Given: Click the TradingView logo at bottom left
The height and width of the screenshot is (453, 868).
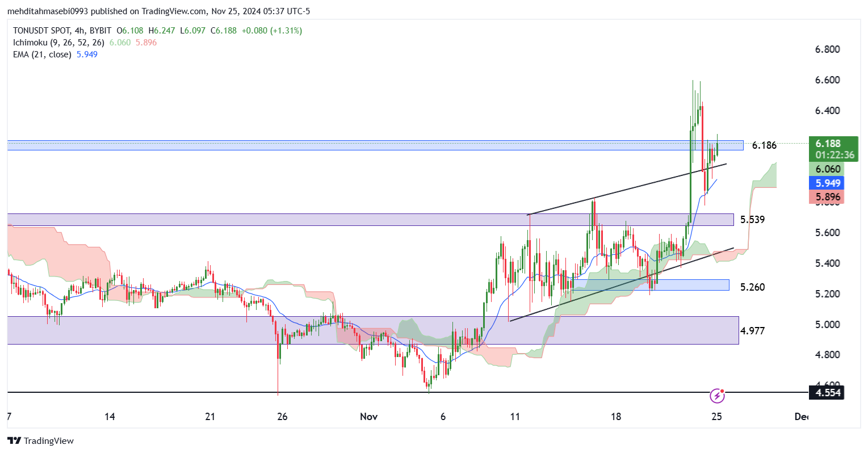Looking at the screenshot, I should (40, 441).
